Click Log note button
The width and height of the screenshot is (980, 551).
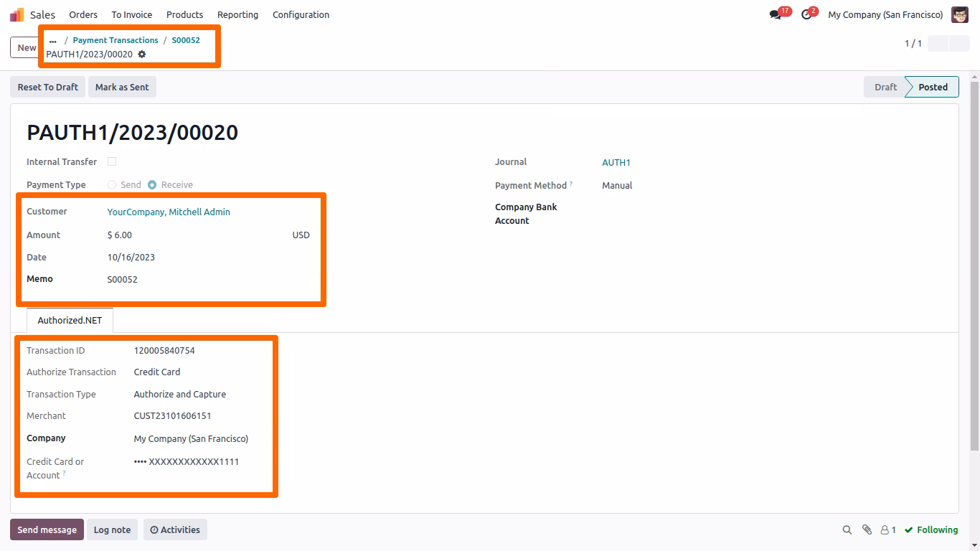point(112,530)
